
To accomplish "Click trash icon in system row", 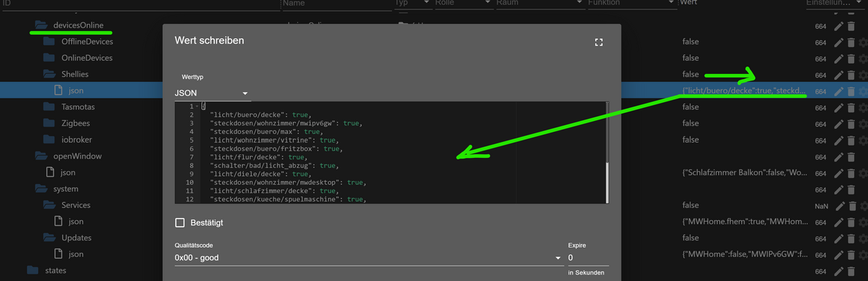I will [x=851, y=189].
